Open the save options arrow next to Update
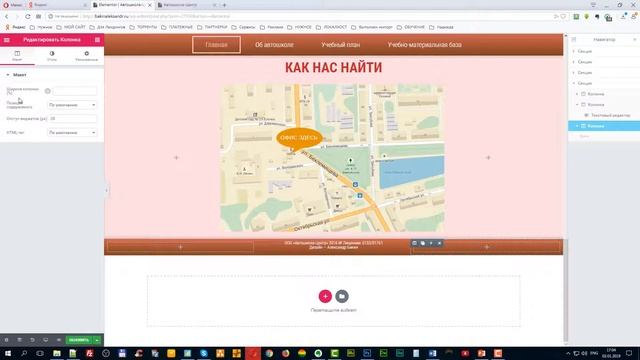 tap(97, 340)
